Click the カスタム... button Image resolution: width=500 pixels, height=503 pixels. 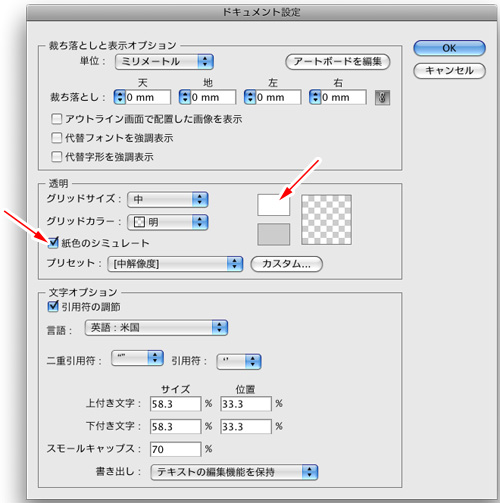[286, 264]
